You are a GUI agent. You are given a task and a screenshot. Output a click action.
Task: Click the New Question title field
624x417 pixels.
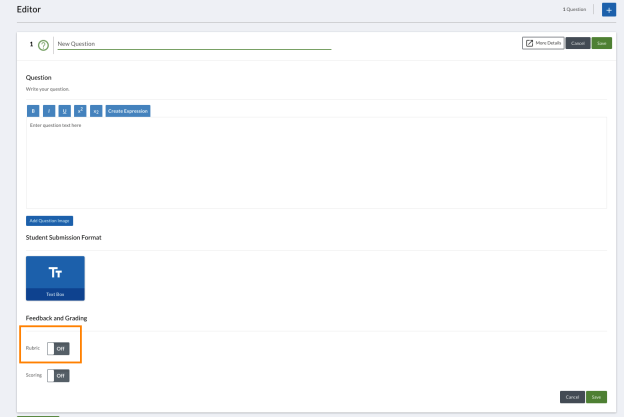[x=194, y=44]
